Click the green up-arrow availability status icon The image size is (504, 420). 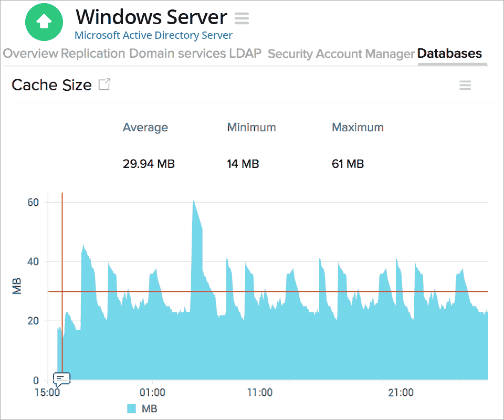coord(44,22)
